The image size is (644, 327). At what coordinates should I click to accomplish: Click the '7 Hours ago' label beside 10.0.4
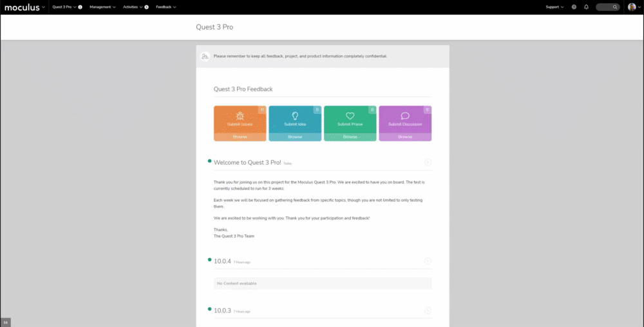click(x=242, y=262)
